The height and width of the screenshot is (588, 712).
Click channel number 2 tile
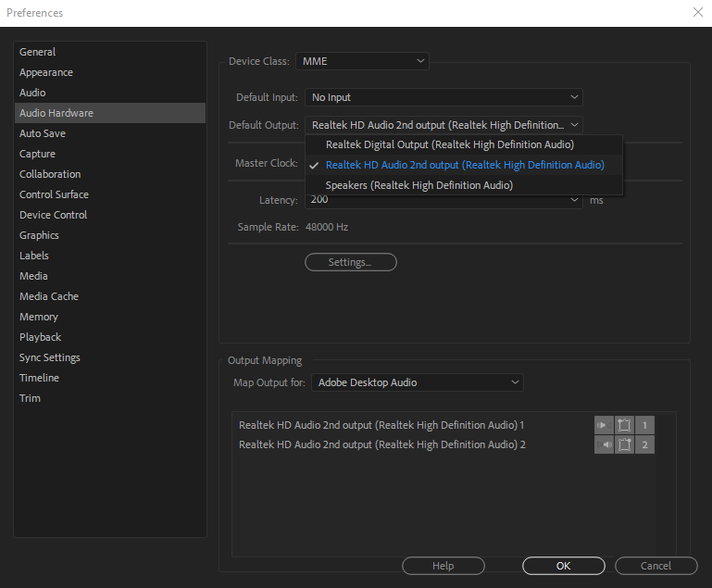click(644, 444)
